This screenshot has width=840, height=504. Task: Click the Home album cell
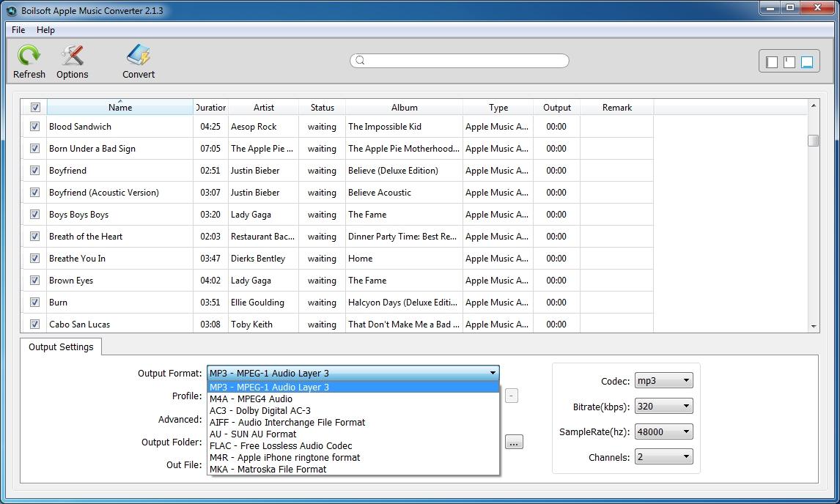coord(404,258)
